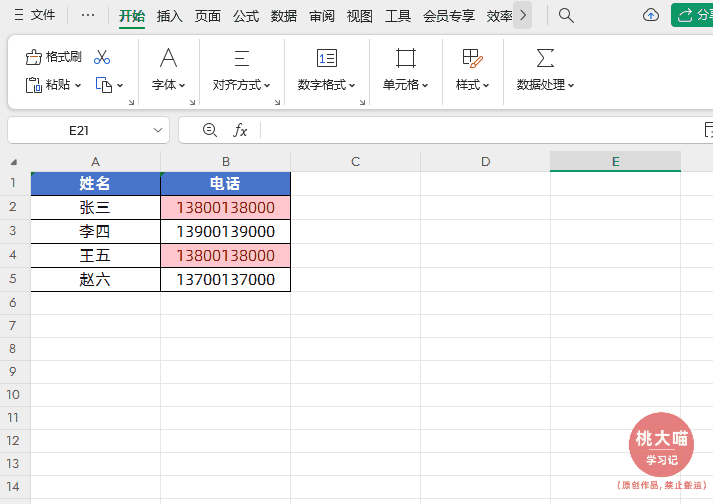Select column E header
The width and height of the screenshot is (713, 504).
pyautogui.click(x=616, y=161)
